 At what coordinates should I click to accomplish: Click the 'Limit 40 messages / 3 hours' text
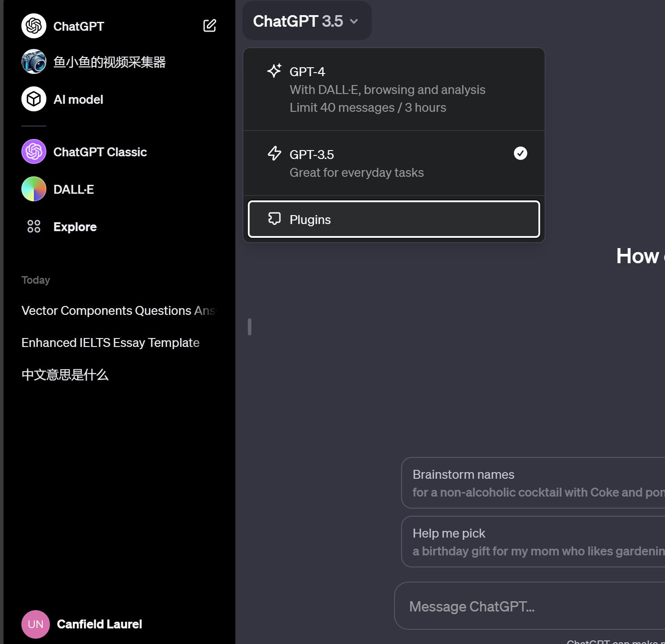click(x=368, y=108)
